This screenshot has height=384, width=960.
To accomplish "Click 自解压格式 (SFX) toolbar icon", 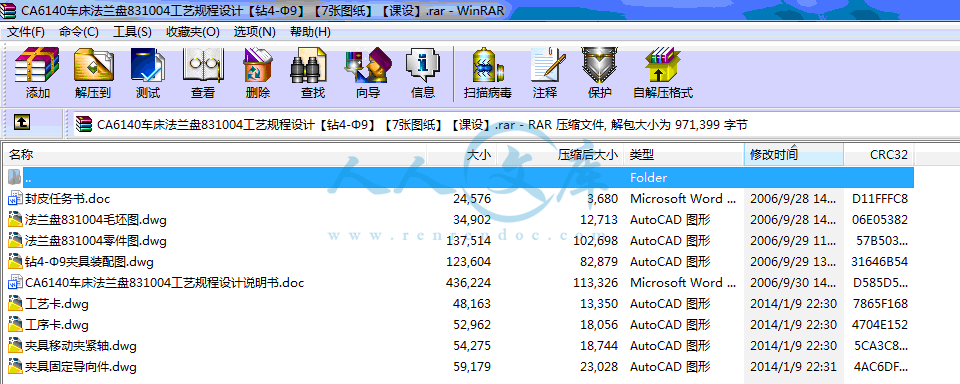I will click(x=663, y=73).
